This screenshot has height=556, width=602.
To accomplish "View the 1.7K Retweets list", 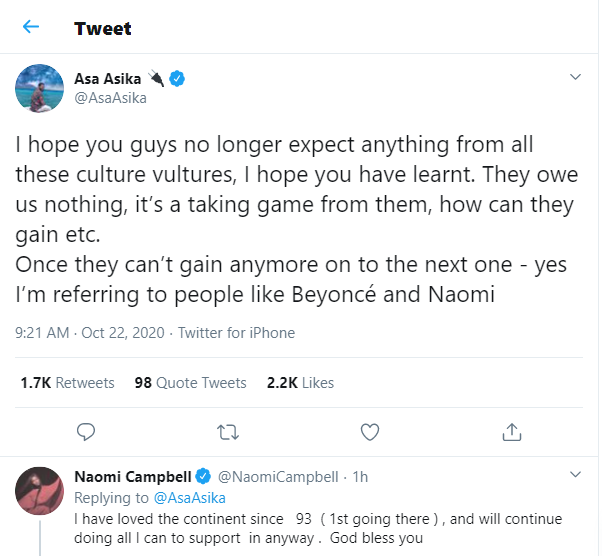I will pyautogui.click(x=67, y=383).
